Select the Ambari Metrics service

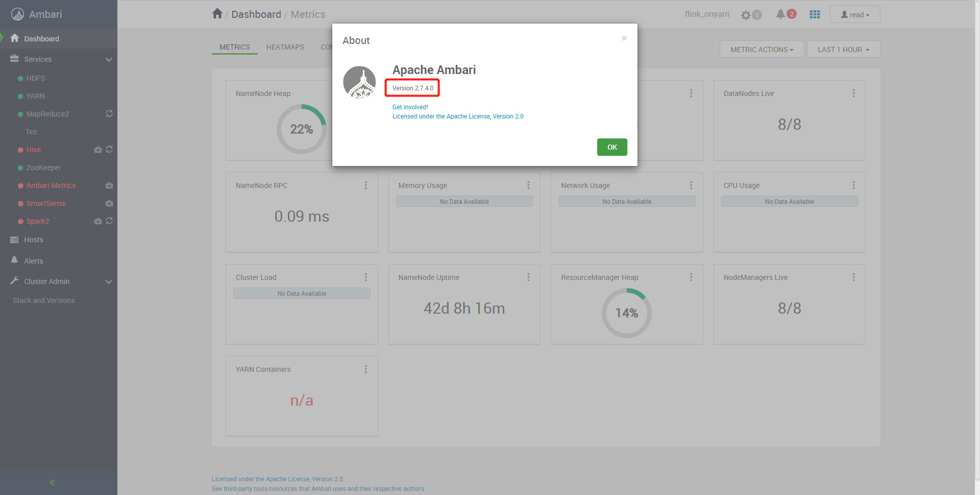coord(51,185)
